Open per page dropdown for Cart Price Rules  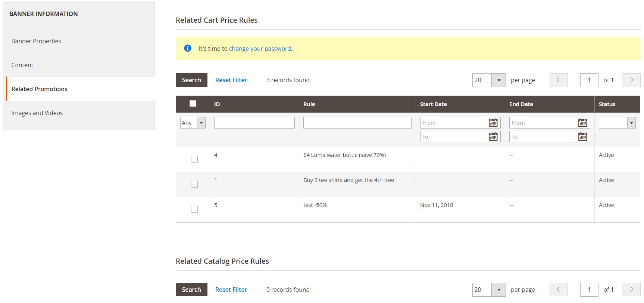click(498, 80)
